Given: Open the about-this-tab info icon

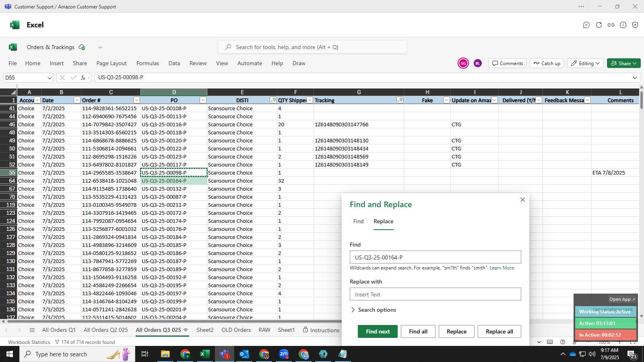Looking at the screenshot, I should [x=623, y=25].
